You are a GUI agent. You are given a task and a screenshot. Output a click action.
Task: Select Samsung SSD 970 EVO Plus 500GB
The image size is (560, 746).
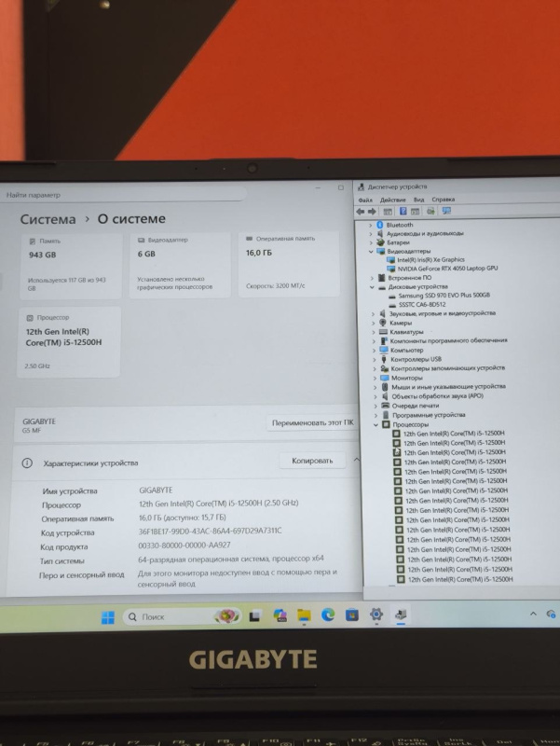(x=444, y=296)
